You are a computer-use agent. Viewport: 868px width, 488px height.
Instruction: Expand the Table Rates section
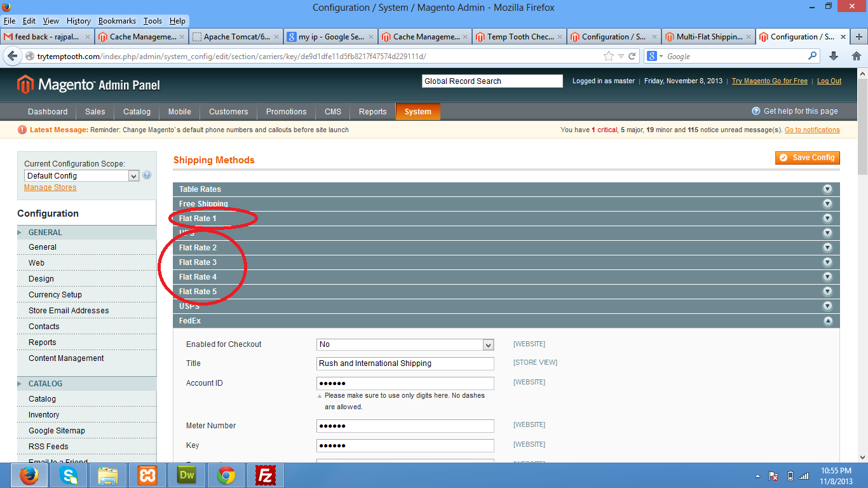click(x=506, y=189)
